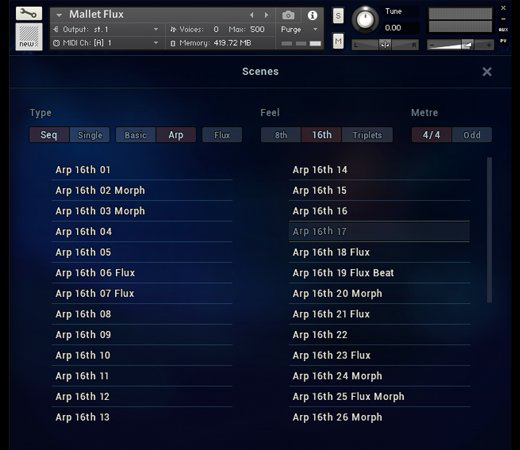Load scene Arp 16th 18 Flux
The width and height of the screenshot is (520, 450).
(x=379, y=253)
